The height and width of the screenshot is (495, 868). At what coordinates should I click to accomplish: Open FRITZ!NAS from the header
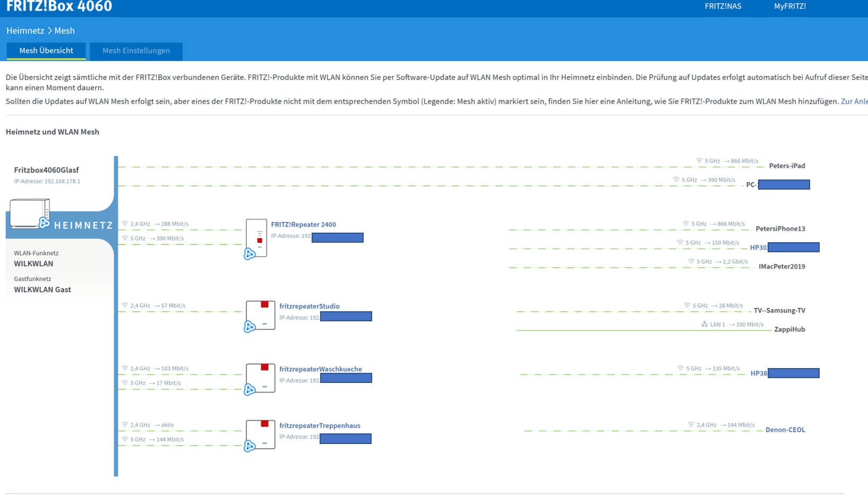pos(723,6)
